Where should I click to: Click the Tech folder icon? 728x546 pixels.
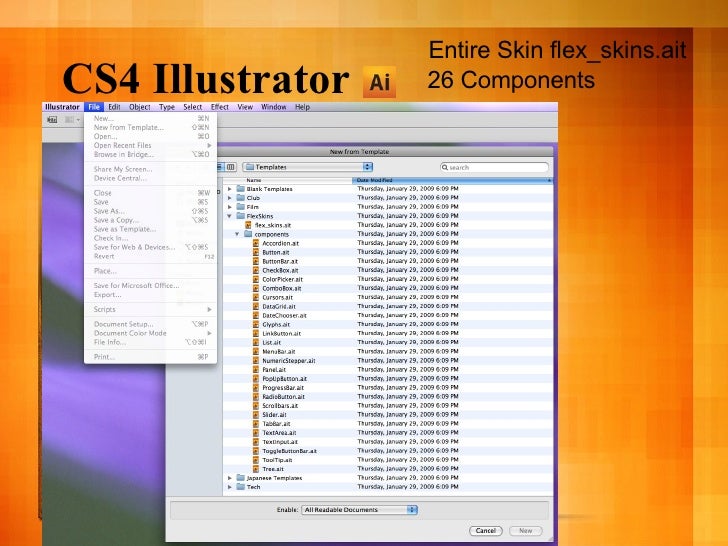click(x=240, y=486)
